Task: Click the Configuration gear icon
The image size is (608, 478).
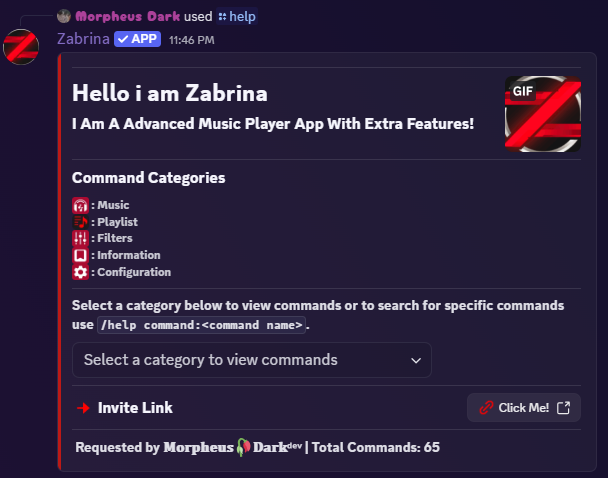Action: (x=81, y=272)
